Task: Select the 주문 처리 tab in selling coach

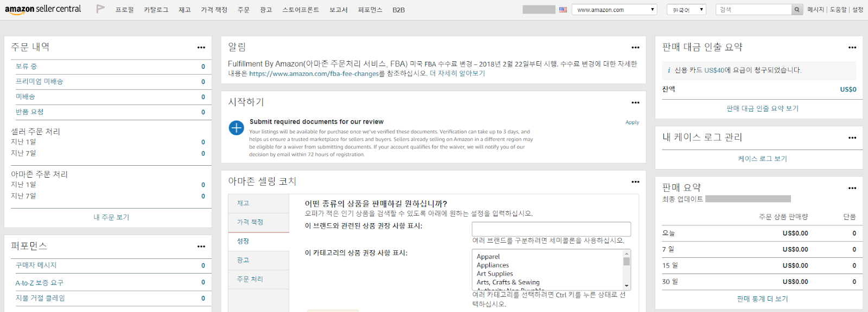Action: [258, 279]
